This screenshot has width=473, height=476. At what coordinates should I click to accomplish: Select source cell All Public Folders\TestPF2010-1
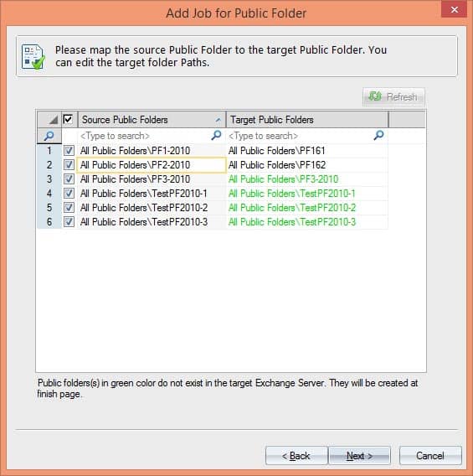152,194
